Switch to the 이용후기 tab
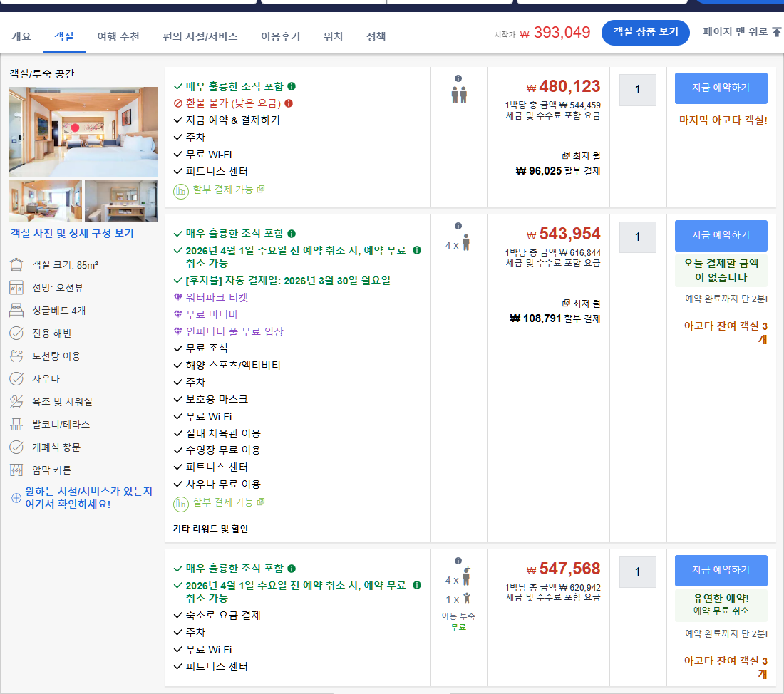This screenshot has width=784, height=694. [282, 36]
